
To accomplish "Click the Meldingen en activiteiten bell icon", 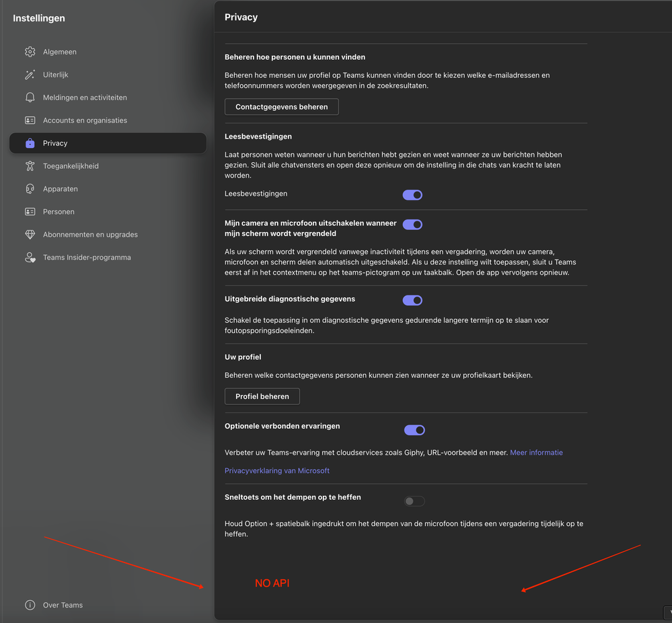I will [30, 98].
